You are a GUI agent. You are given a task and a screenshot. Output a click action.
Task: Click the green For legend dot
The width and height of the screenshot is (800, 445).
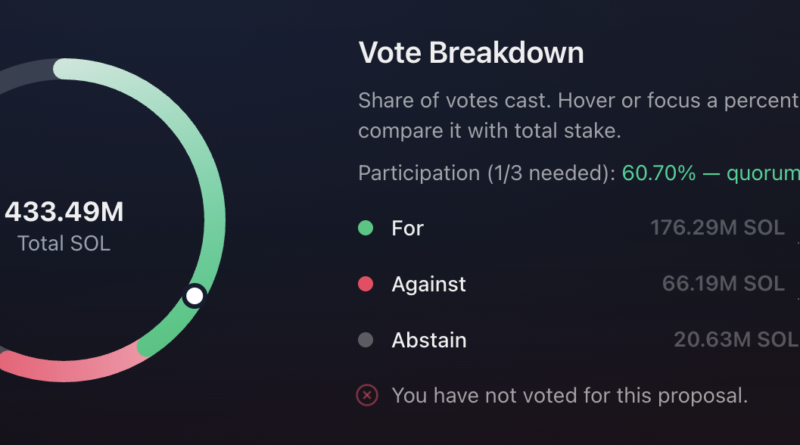(x=365, y=228)
